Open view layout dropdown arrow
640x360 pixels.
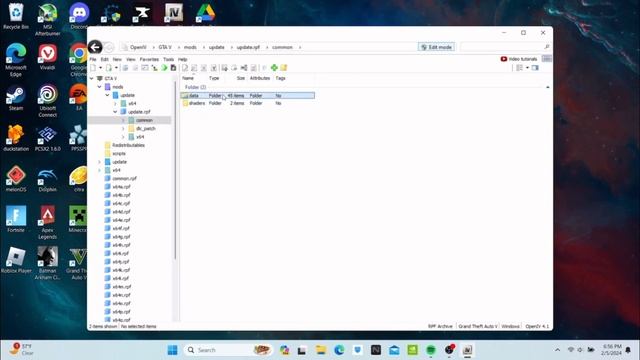click(x=527, y=68)
